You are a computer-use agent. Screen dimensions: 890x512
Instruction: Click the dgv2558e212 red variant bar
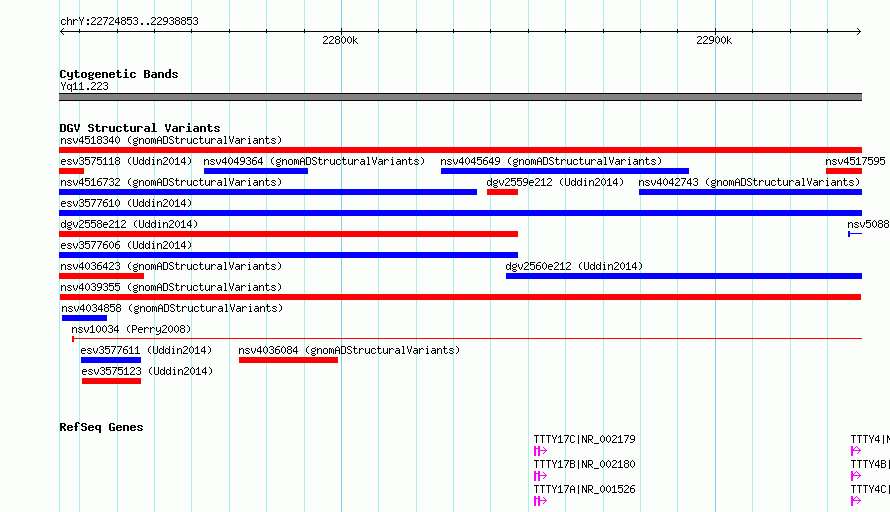tap(288, 234)
